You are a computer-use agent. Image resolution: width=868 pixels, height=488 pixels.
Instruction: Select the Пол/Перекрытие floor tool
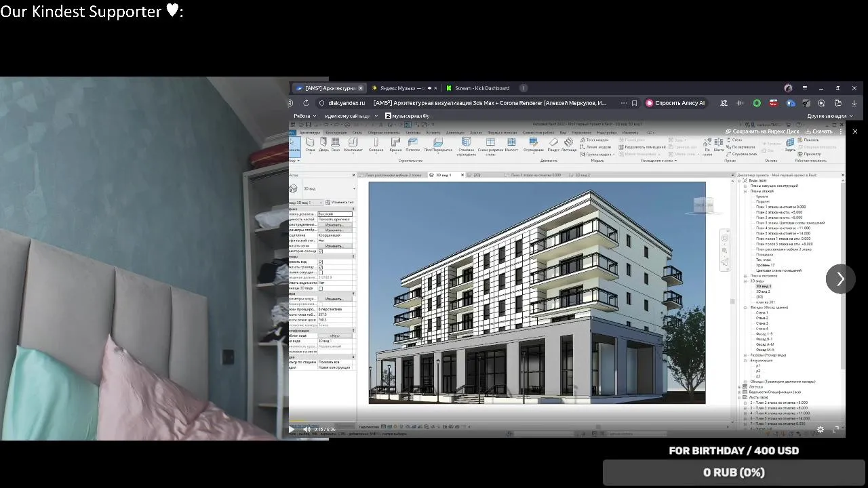tap(438, 144)
